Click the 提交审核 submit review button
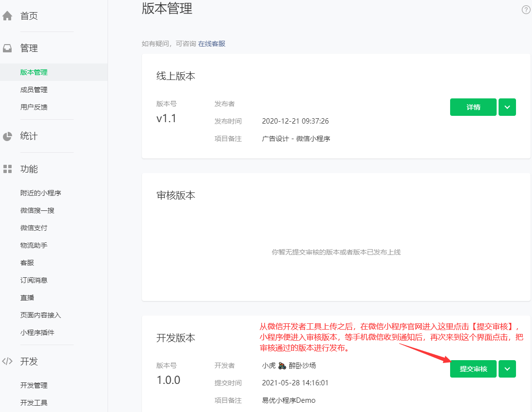The image size is (532, 412). click(x=473, y=369)
